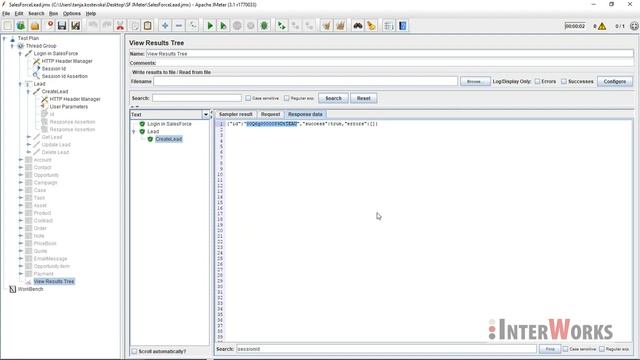Enable Regular exp. in bottom search

pos(602,349)
